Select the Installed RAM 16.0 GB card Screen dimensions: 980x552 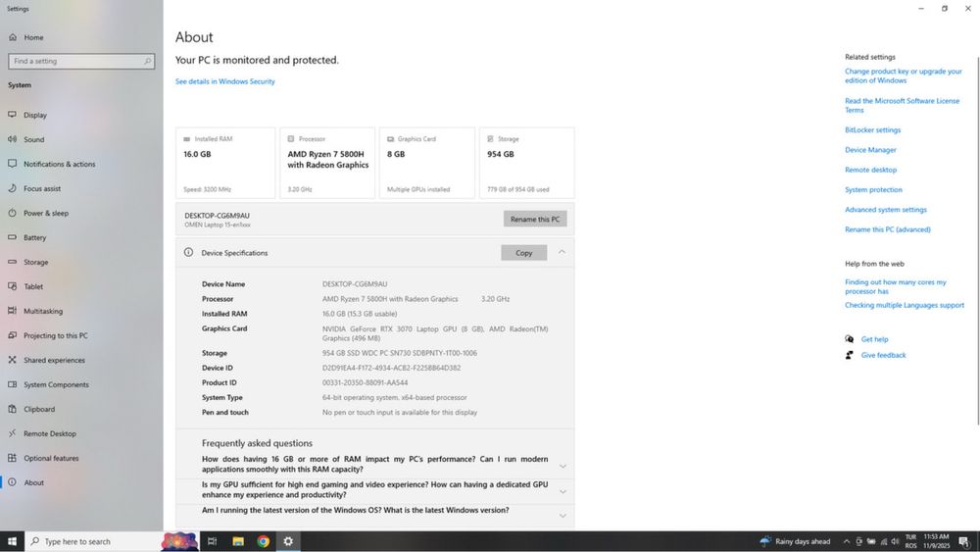(x=225, y=163)
